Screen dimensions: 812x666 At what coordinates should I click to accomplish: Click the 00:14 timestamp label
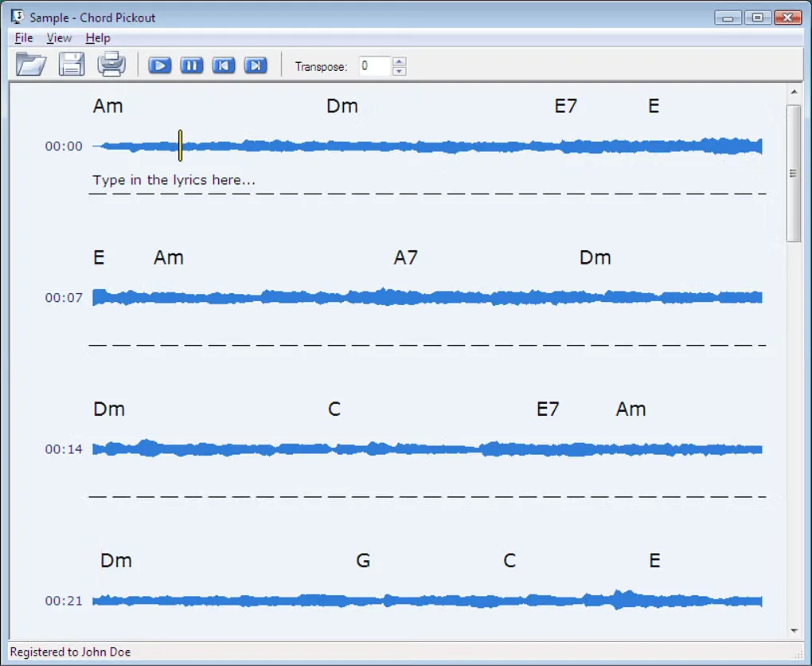coord(64,449)
